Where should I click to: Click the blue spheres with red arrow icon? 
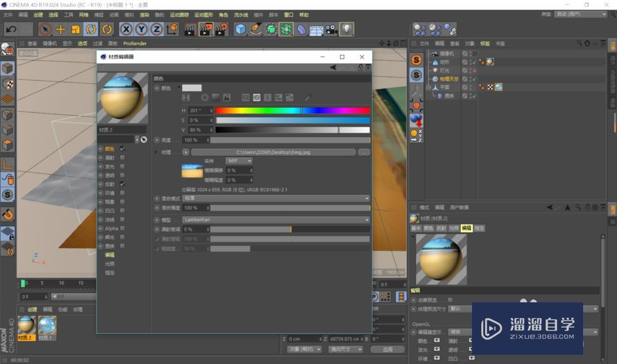coord(416,120)
